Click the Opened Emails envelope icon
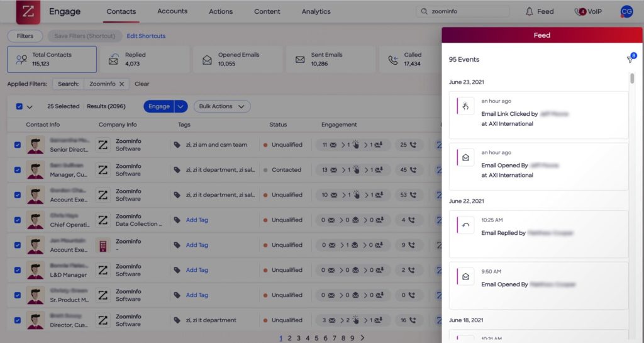The image size is (644, 343). (207, 60)
